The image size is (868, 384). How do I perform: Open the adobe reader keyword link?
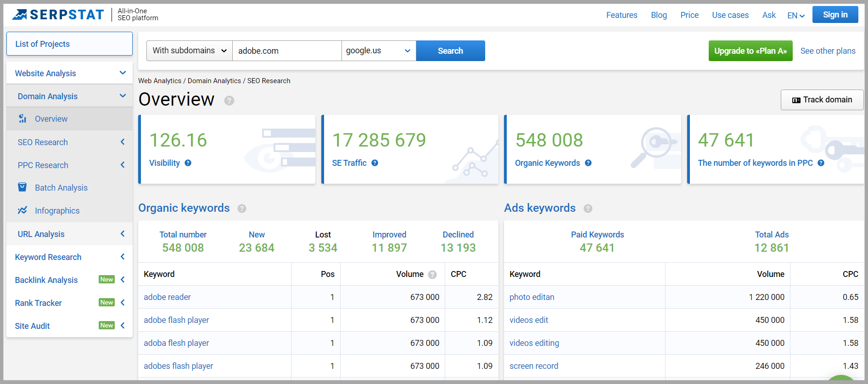pyautogui.click(x=167, y=297)
